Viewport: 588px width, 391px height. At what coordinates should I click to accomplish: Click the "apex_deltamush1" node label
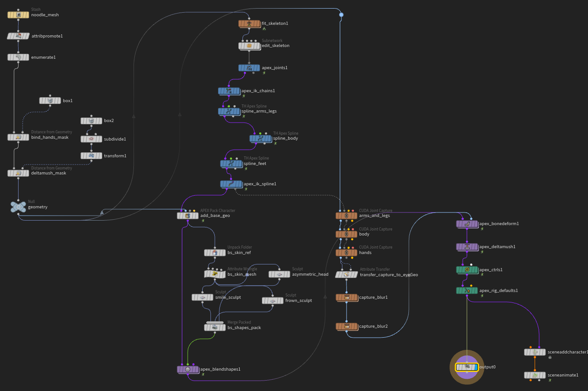(498, 247)
